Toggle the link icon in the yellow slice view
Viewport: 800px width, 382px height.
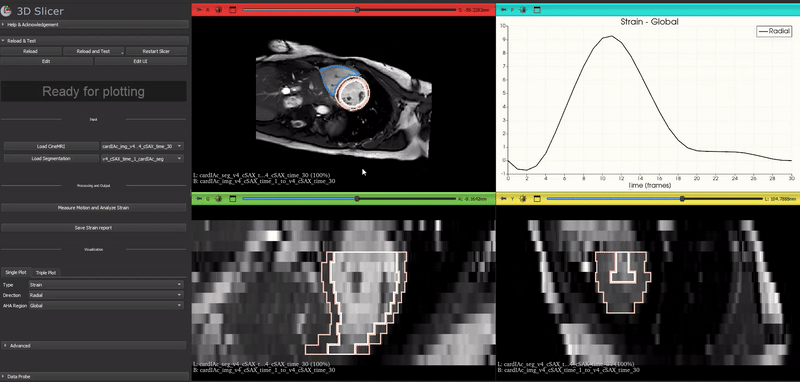[523, 199]
